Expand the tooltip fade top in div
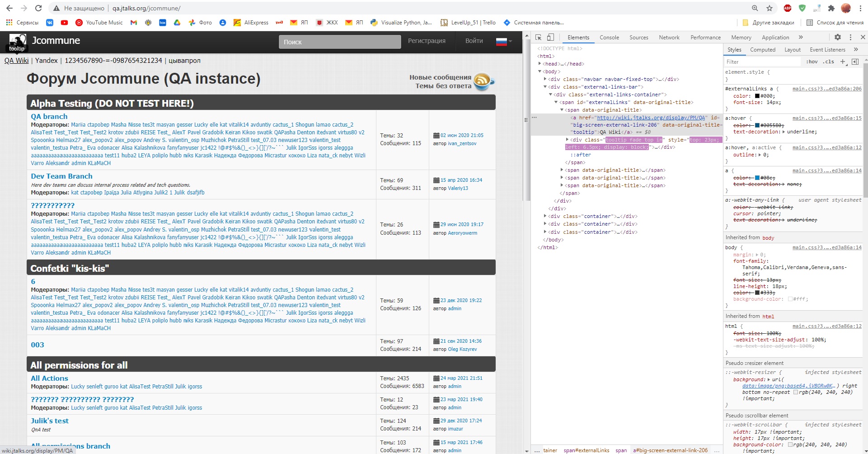The width and height of the screenshot is (868, 454). 568,140
